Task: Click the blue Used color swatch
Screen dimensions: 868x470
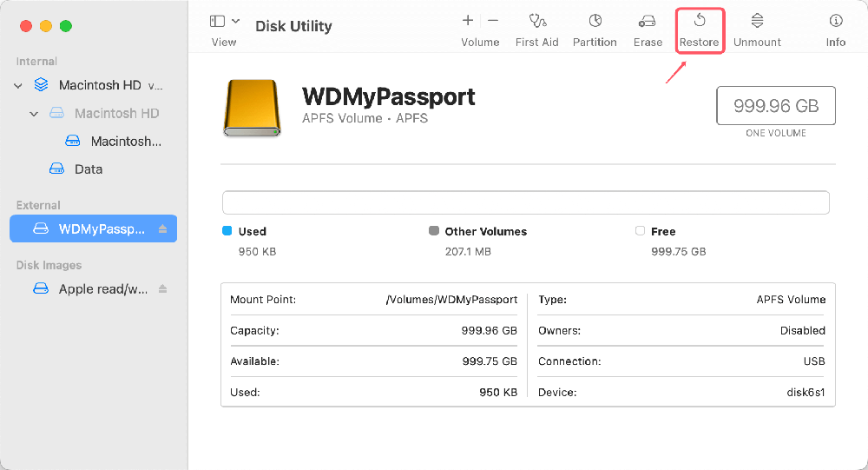Action: coord(227,230)
